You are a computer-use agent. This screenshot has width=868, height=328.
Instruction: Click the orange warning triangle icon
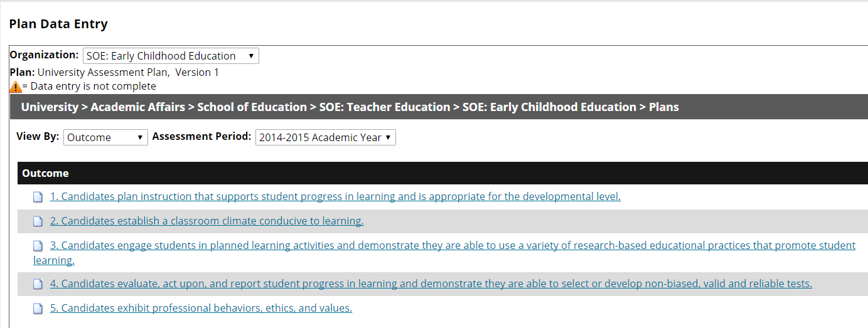(x=16, y=87)
